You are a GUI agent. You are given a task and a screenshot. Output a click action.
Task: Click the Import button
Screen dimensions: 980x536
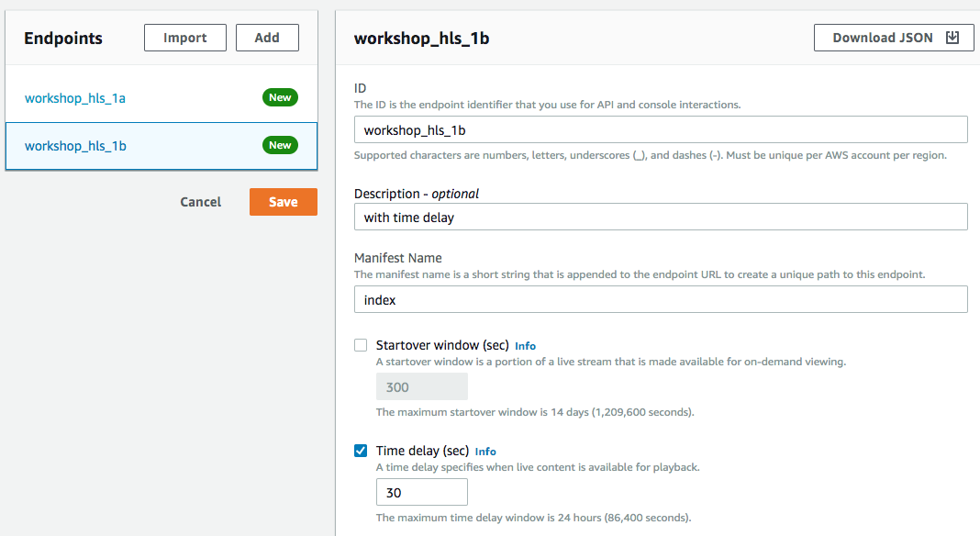click(185, 38)
